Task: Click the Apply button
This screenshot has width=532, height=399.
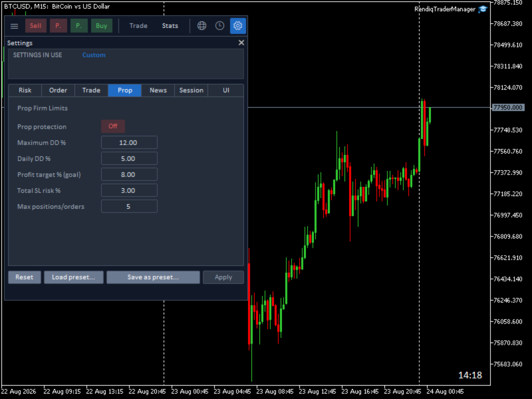Action: 223,277
